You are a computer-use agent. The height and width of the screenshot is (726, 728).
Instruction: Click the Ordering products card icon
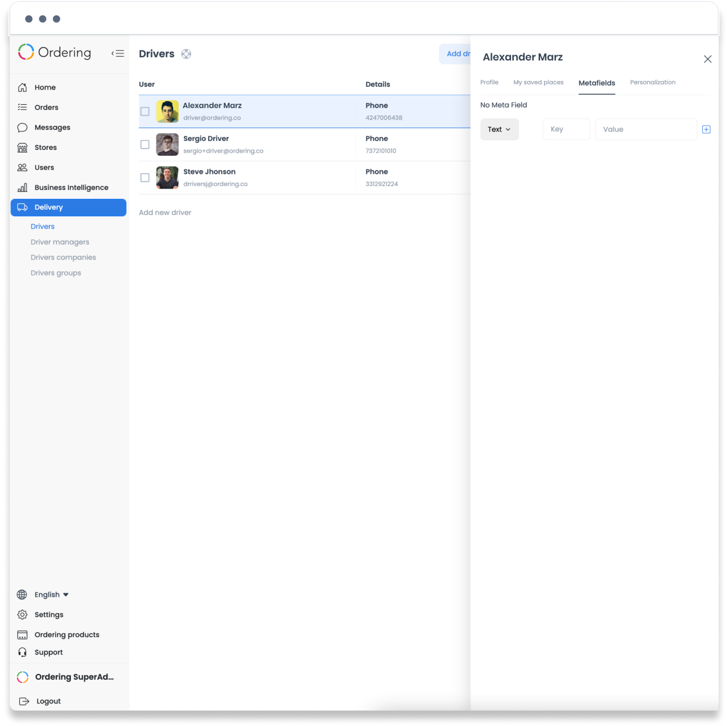pos(23,634)
